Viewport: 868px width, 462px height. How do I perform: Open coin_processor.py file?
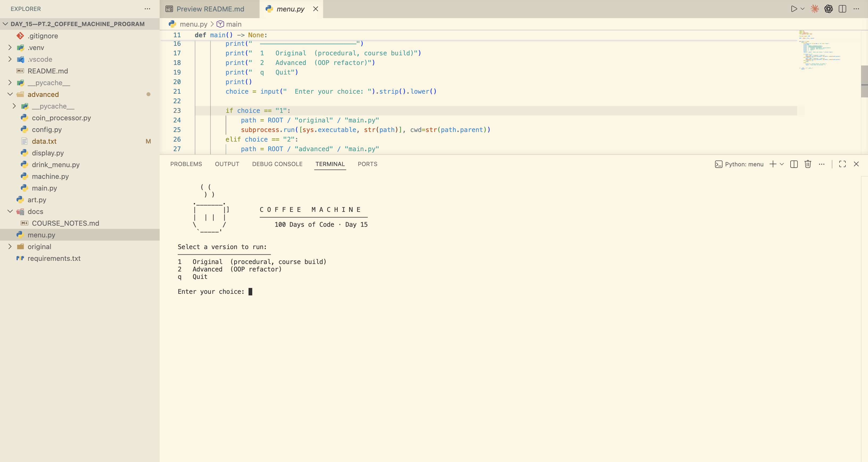80,118
